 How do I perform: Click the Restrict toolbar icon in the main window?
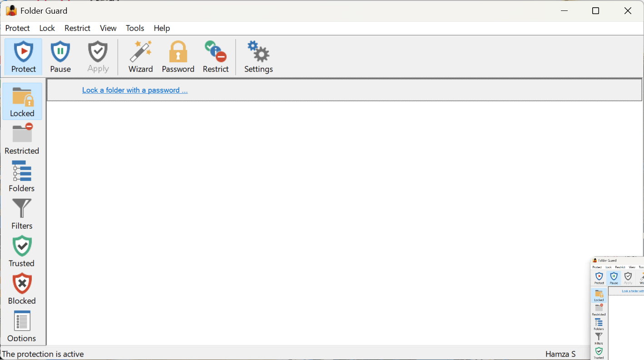click(216, 57)
